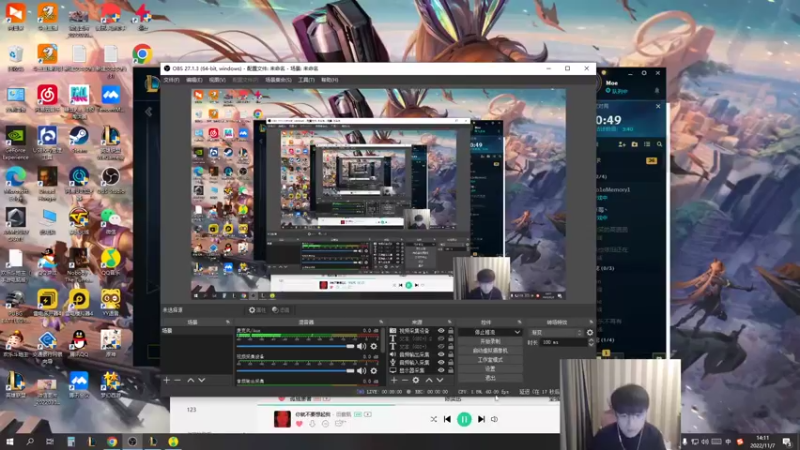Click the 停止推流 stop streaming button
Image resolution: width=800 pixels, height=450 pixels.
click(x=485, y=332)
